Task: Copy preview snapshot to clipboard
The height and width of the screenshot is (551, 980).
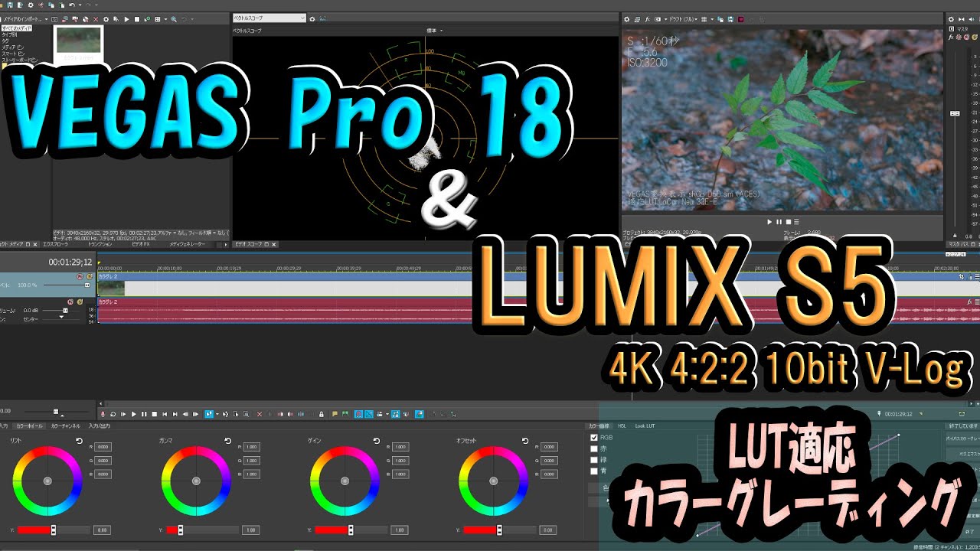Action: click(720, 19)
